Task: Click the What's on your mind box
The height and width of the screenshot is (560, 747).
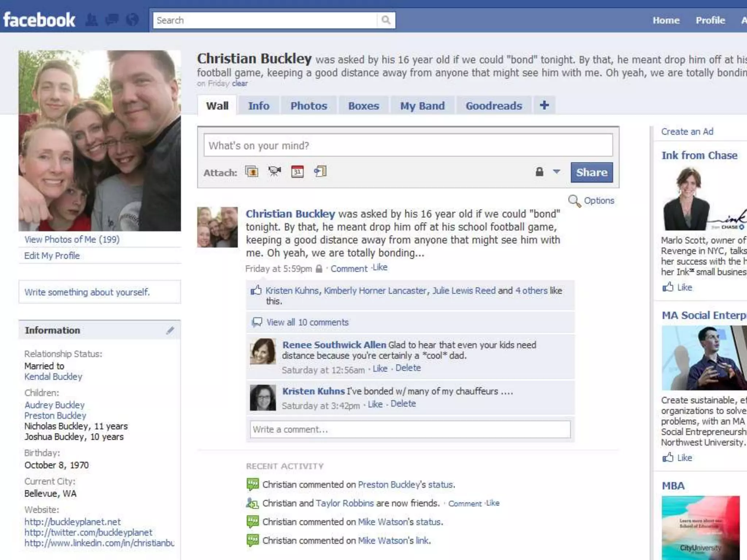Action: coord(408,145)
